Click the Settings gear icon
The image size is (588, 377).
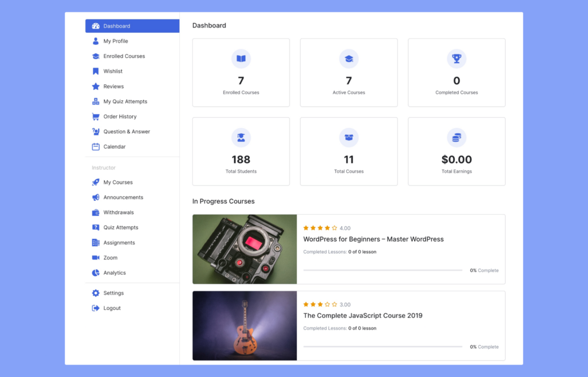tap(94, 293)
